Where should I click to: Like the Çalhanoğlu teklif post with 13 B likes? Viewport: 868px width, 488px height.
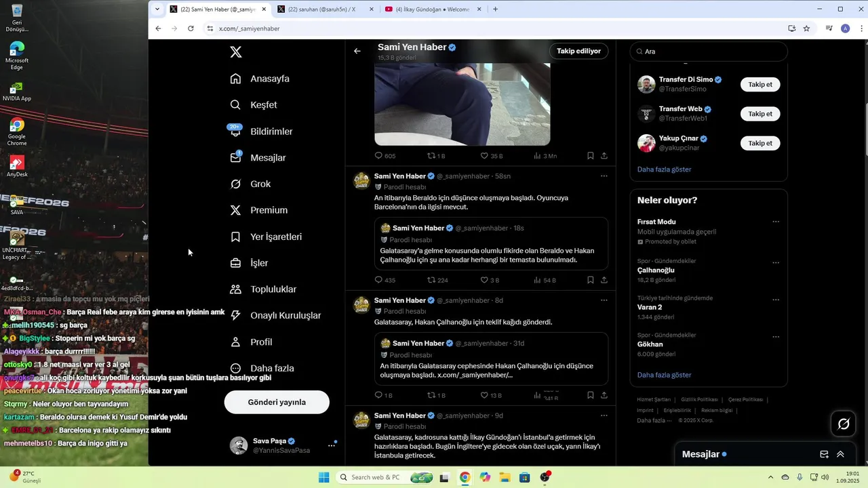point(491,395)
